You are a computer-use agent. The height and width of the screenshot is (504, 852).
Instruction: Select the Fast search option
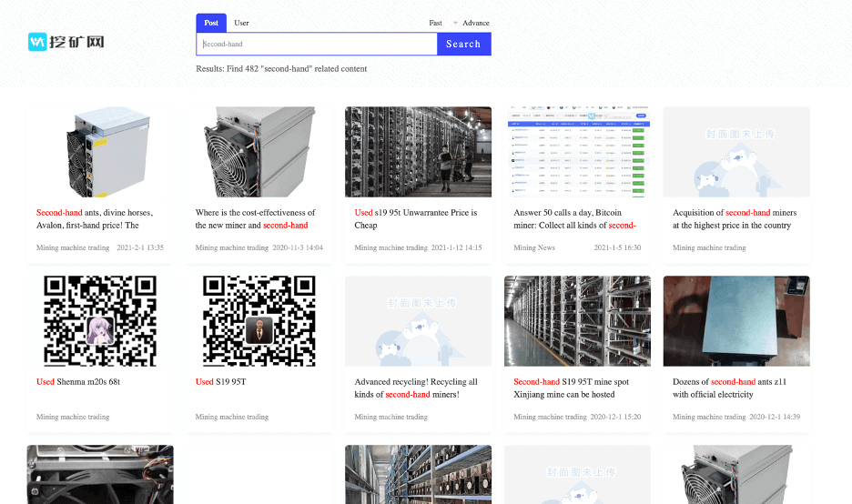pos(435,23)
